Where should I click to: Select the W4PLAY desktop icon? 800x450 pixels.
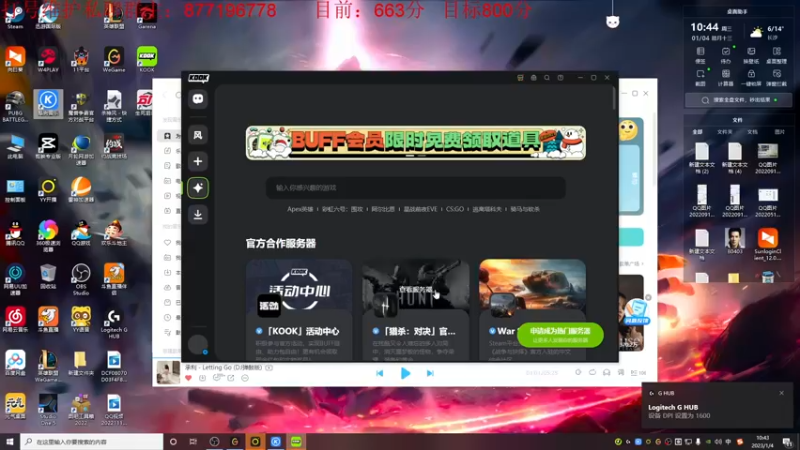48,59
